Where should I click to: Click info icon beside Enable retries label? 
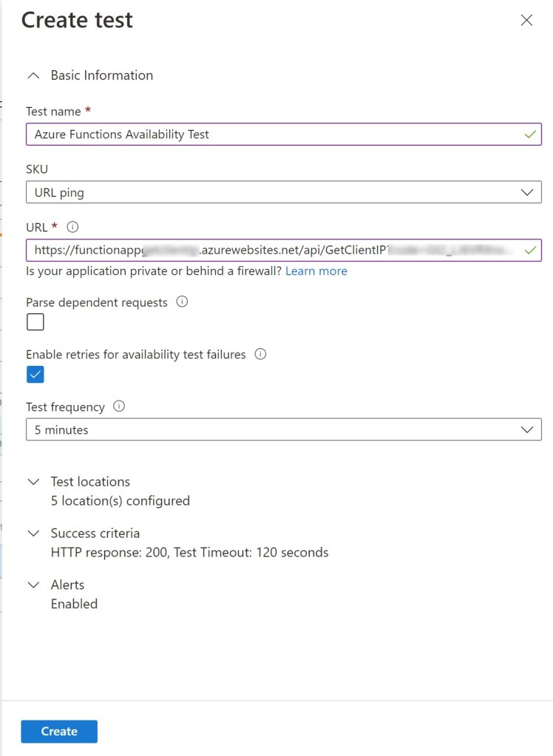point(260,354)
